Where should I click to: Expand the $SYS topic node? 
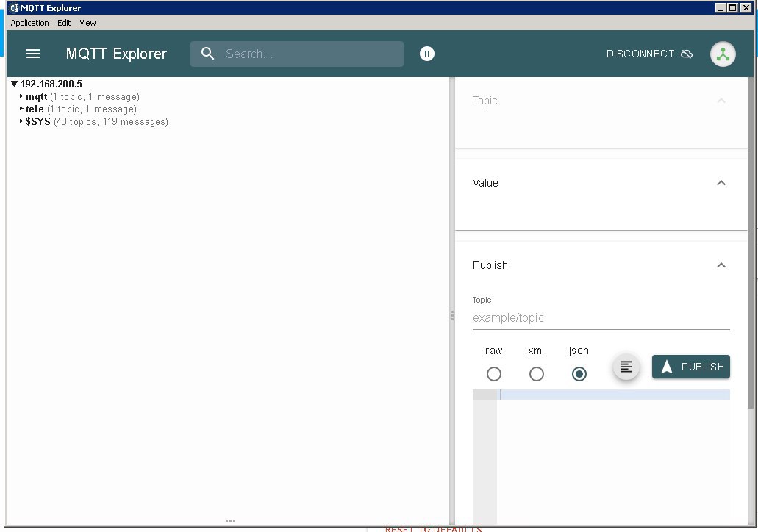tap(22, 121)
